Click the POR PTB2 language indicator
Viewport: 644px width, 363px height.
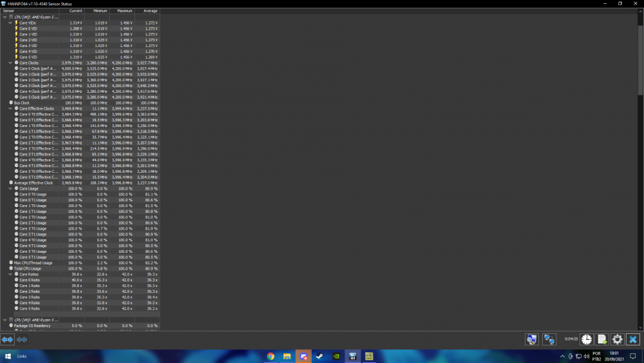pyautogui.click(x=596, y=357)
